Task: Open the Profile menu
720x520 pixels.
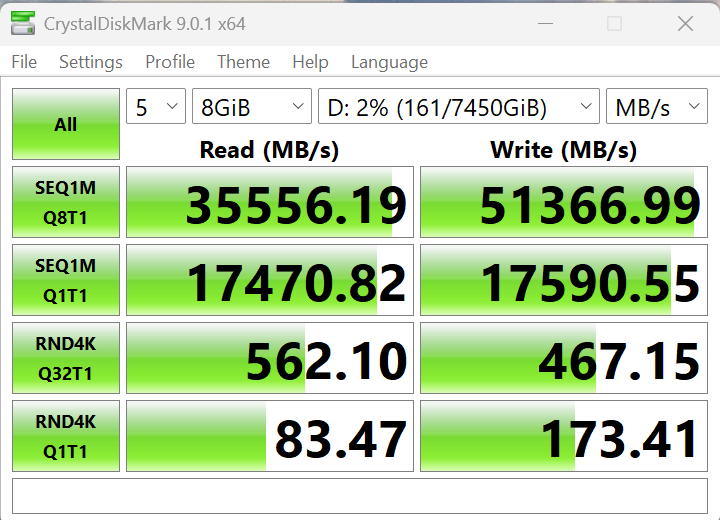Action: (x=170, y=62)
